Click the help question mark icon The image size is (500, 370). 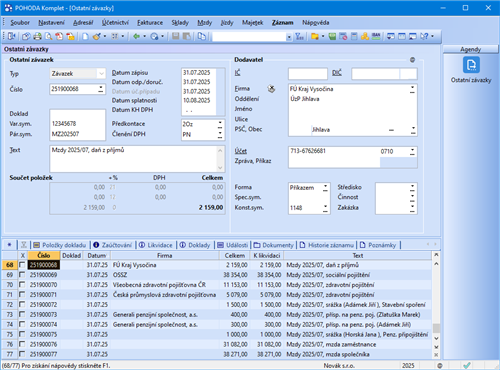(x=424, y=36)
